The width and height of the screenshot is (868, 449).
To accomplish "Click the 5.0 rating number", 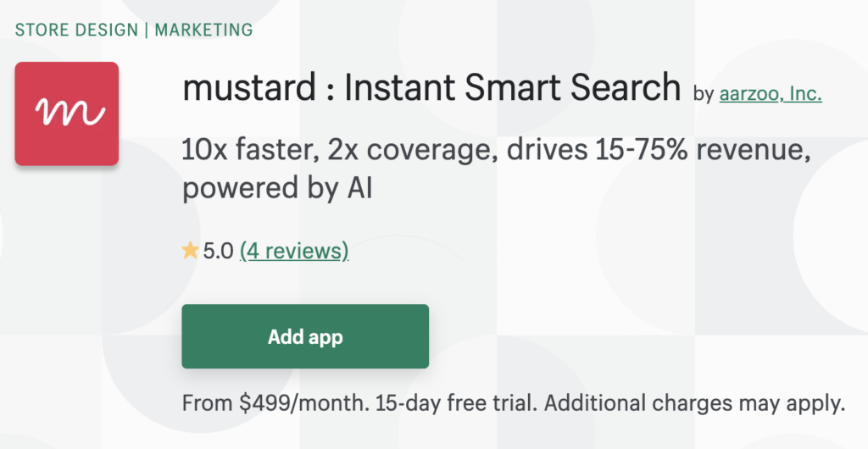I will click(x=218, y=251).
